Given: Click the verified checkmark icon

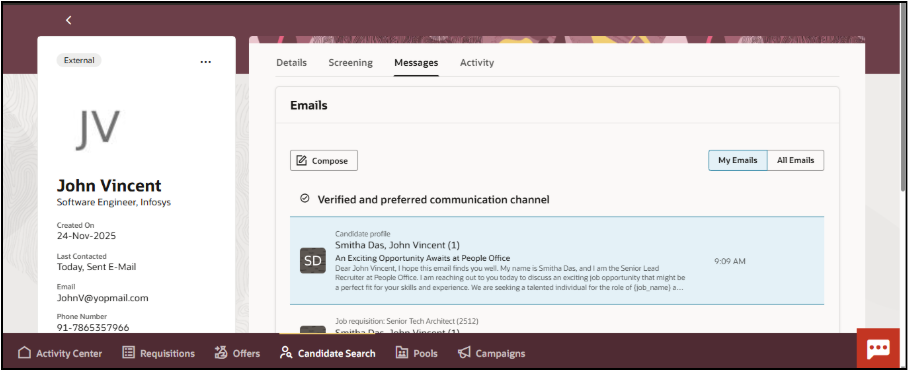Looking at the screenshot, I should pyautogui.click(x=305, y=199).
